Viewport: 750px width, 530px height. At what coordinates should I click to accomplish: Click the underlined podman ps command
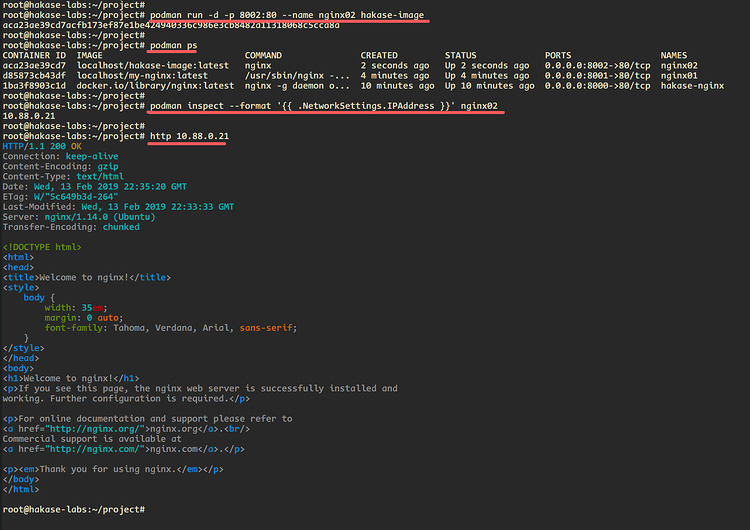tap(173, 46)
